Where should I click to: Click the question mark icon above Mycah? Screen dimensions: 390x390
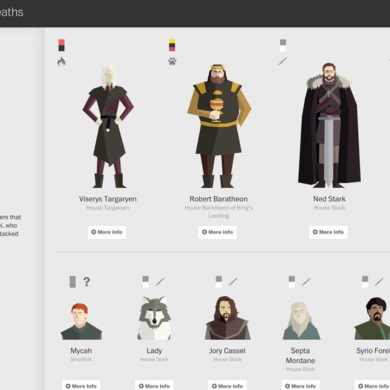click(87, 282)
